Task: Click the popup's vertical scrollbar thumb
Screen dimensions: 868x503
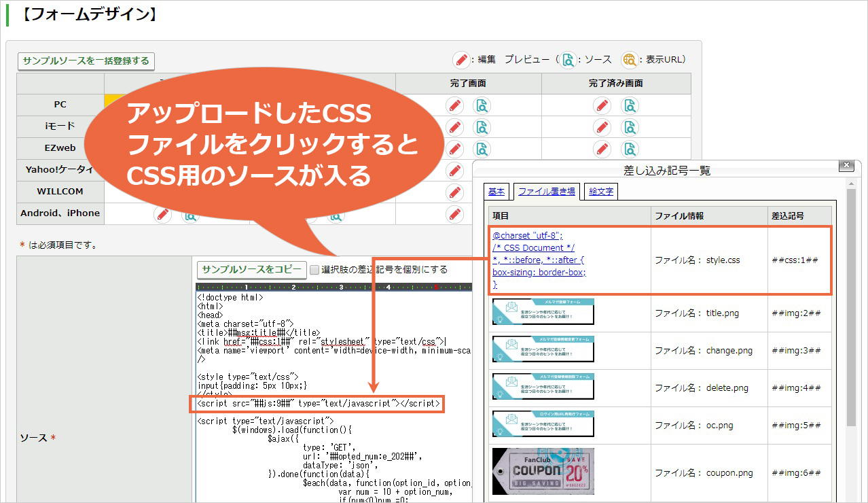Action: click(851, 307)
